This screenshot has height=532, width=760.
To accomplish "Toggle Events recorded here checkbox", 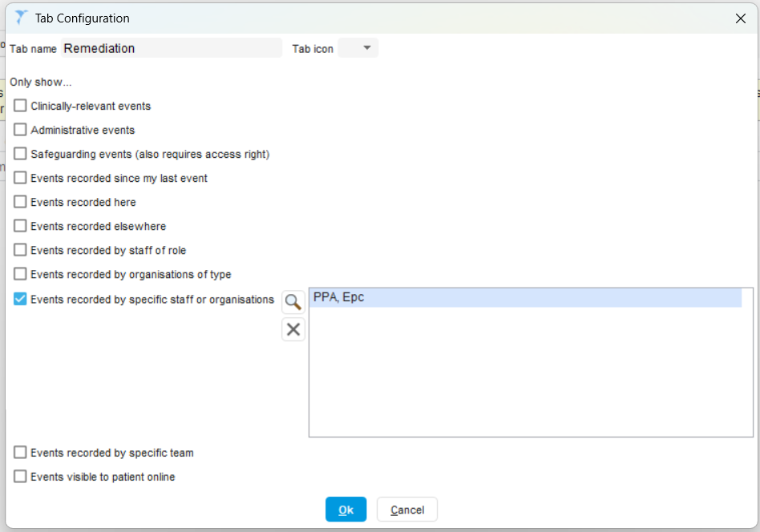I will 21,202.
